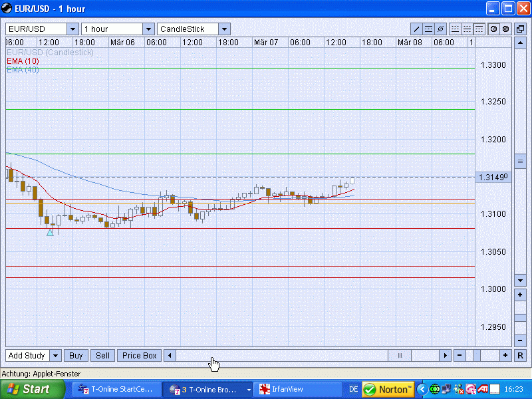Click the plus zoom-in button beside R
This screenshot has width=532, height=399.
tap(506, 356)
